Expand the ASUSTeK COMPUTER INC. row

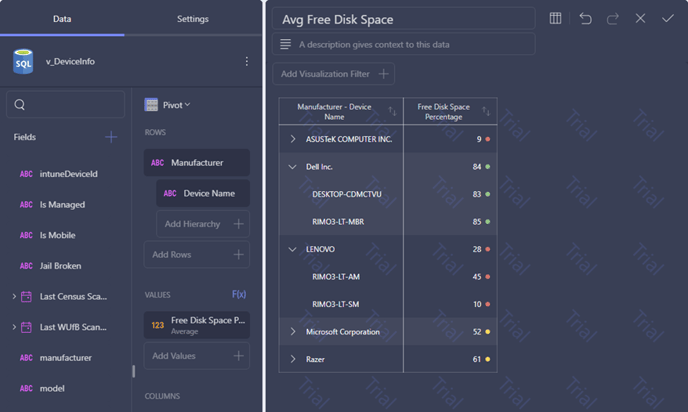[x=293, y=139]
